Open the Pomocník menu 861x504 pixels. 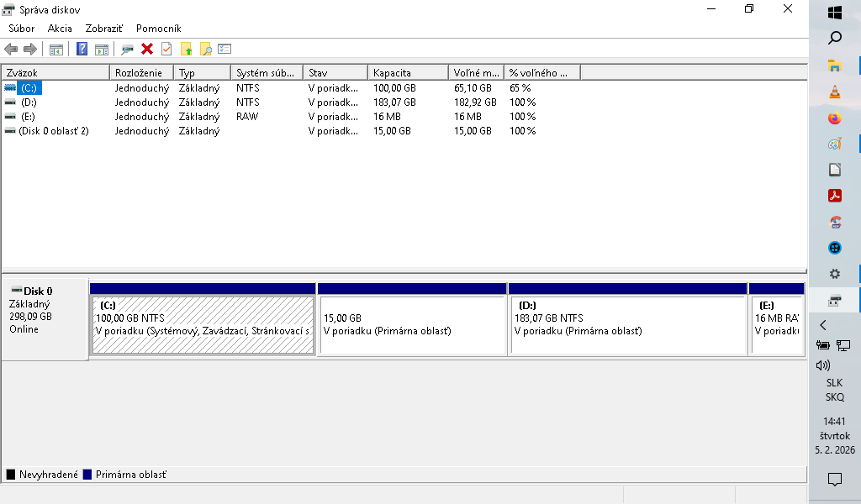pyautogui.click(x=158, y=29)
